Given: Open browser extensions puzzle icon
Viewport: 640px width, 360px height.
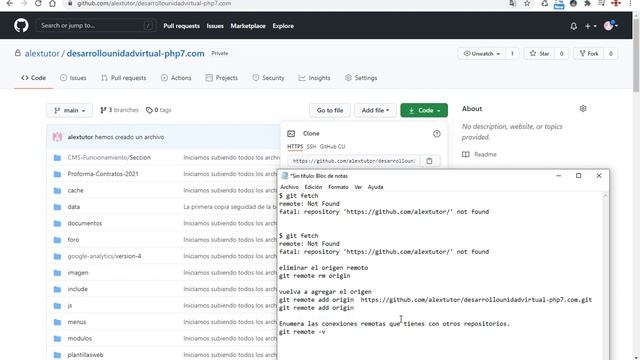Looking at the screenshot, I should click(x=587, y=4).
